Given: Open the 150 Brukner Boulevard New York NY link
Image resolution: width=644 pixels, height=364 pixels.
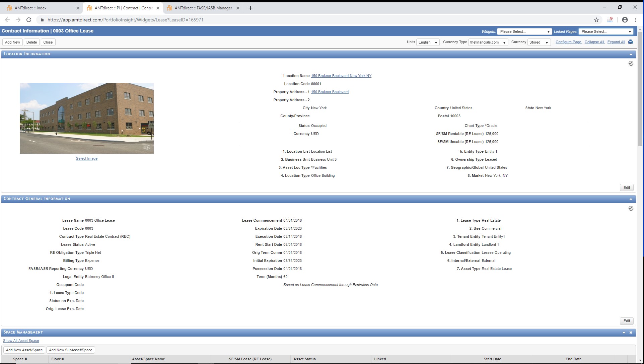Looking at the screenshot, I should pyautogui.click(x=341, y=76).
